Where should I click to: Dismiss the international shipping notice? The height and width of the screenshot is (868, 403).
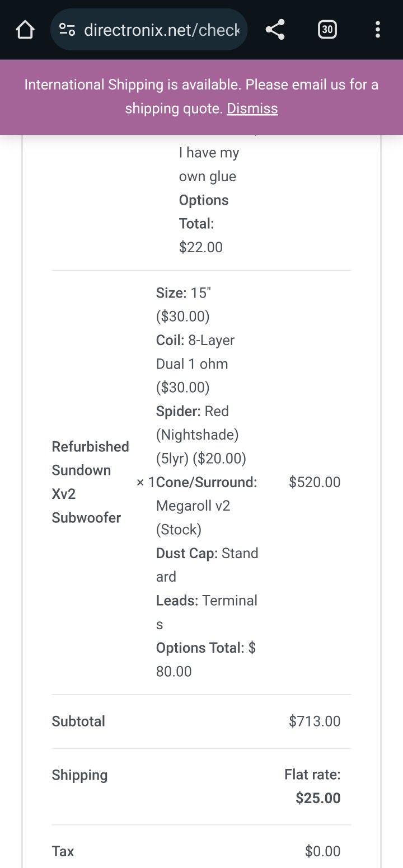click(252, 108)
